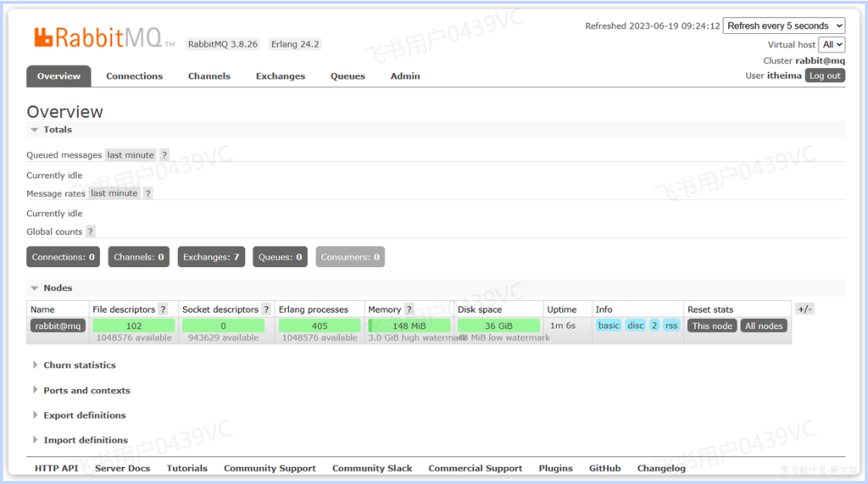Click the RabbitMQ rabbit logo
This screenshot has height=484, width=868.
44,35
